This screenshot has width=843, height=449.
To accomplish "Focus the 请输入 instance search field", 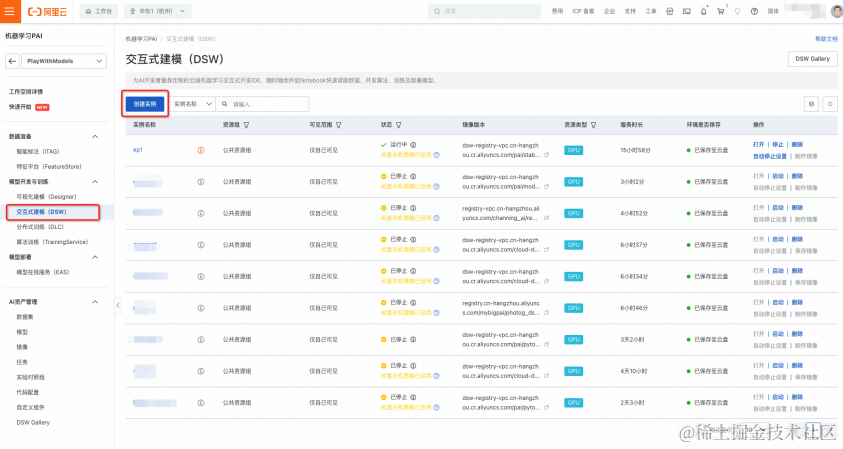I will pyautogui.click(x=262, y=104).
